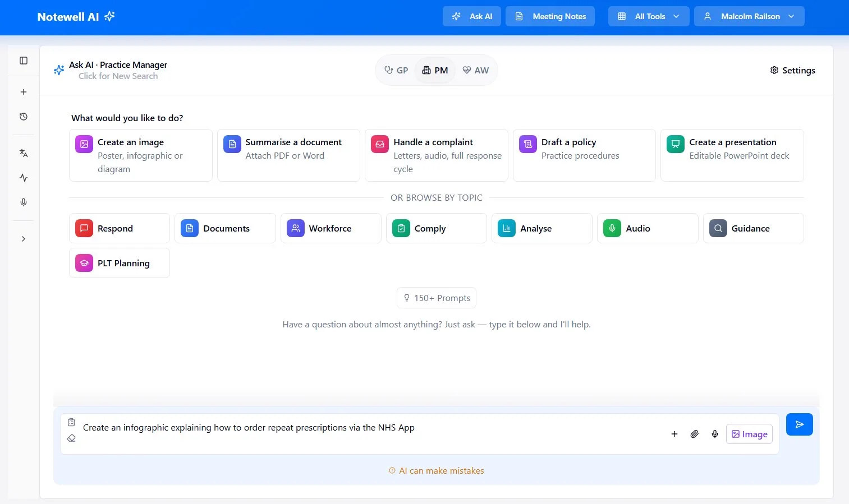Open Meeting Notes from the header

pos(550,16)
